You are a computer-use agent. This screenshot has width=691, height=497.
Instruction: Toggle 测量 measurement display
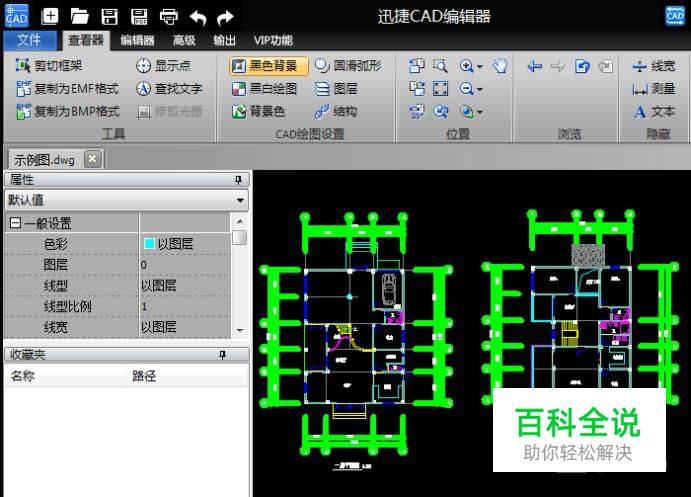653,89
